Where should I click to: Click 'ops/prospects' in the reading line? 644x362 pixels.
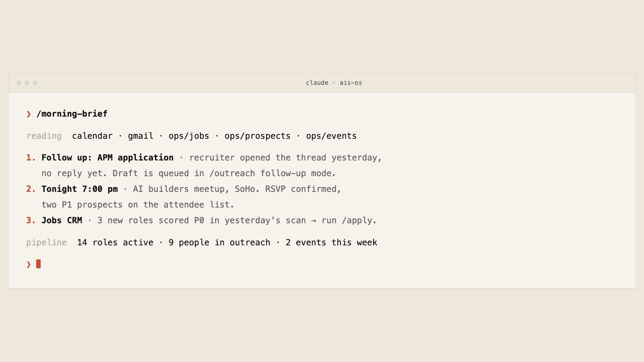[258, 136]
